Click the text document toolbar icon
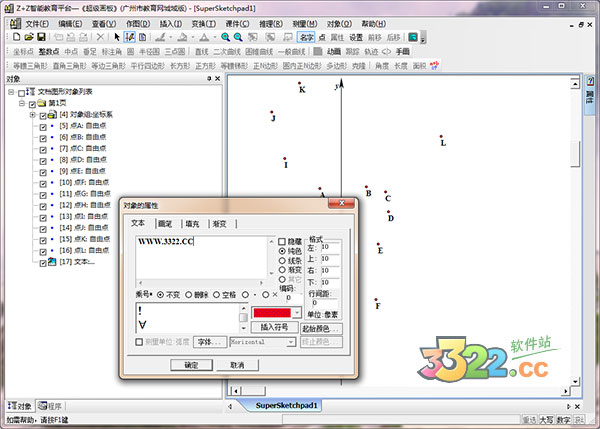 tap(142, 37)
